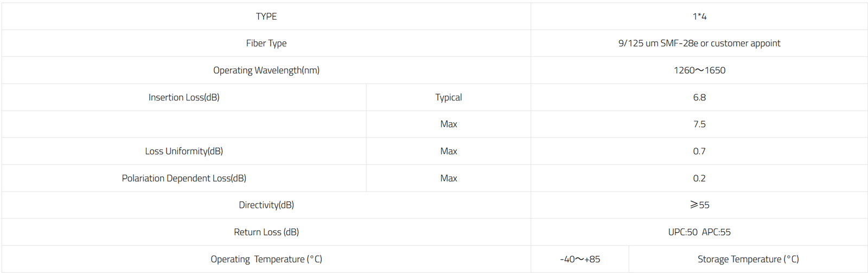Screen dimensions: 868x273
Task: Click the TYPE header cell
Action: tap(266, 16)
